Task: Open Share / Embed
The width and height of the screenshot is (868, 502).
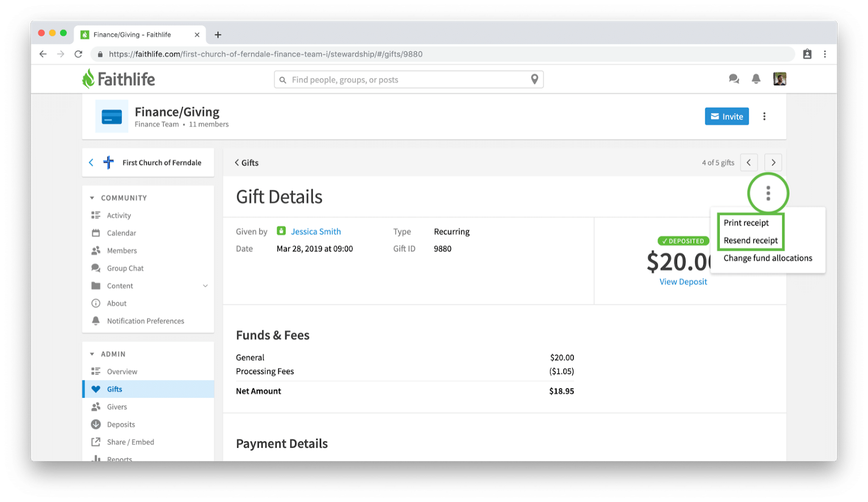Action: (130, 442)
